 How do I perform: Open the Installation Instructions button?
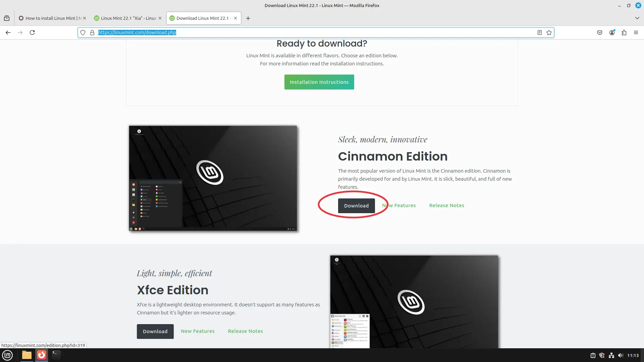click(x=319, y=82)
